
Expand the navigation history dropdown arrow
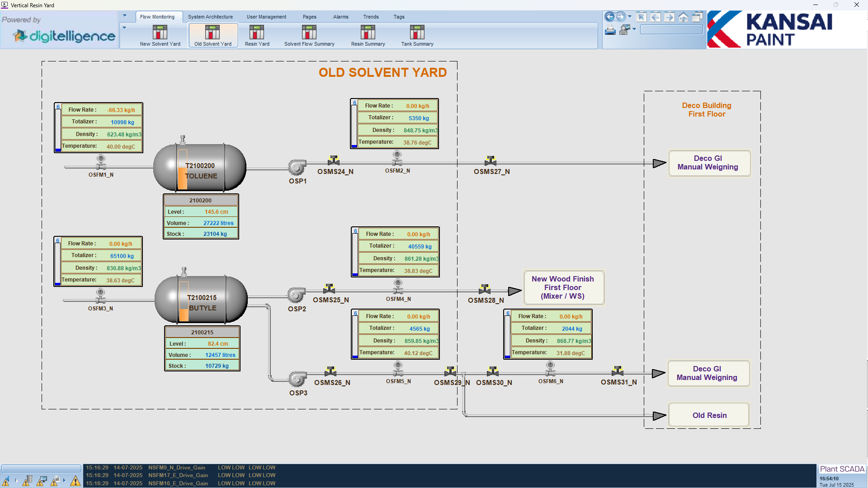(630, 17)
